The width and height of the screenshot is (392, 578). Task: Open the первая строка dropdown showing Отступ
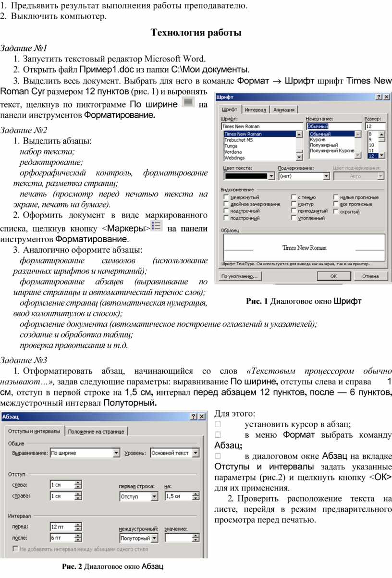[x=138, y=496]
